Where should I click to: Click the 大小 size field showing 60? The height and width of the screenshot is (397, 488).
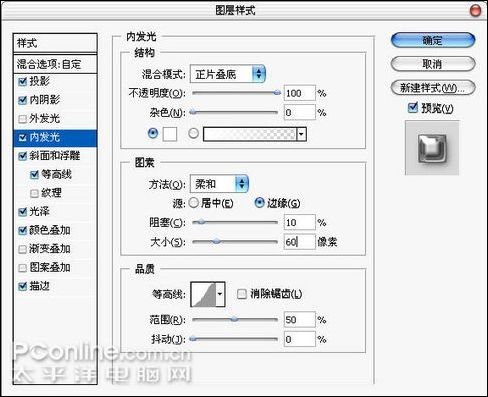[x=299, y=242]
